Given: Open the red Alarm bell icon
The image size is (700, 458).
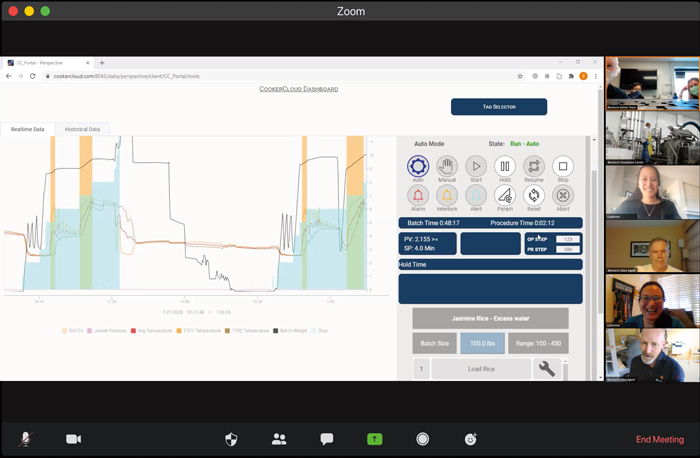Looking at the screenshot, I should pos(418,196).
